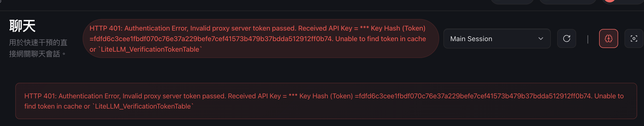Click the rounded error pill in header
The width and height of the screenshot is (644, 126).
(x=261, y=38)
